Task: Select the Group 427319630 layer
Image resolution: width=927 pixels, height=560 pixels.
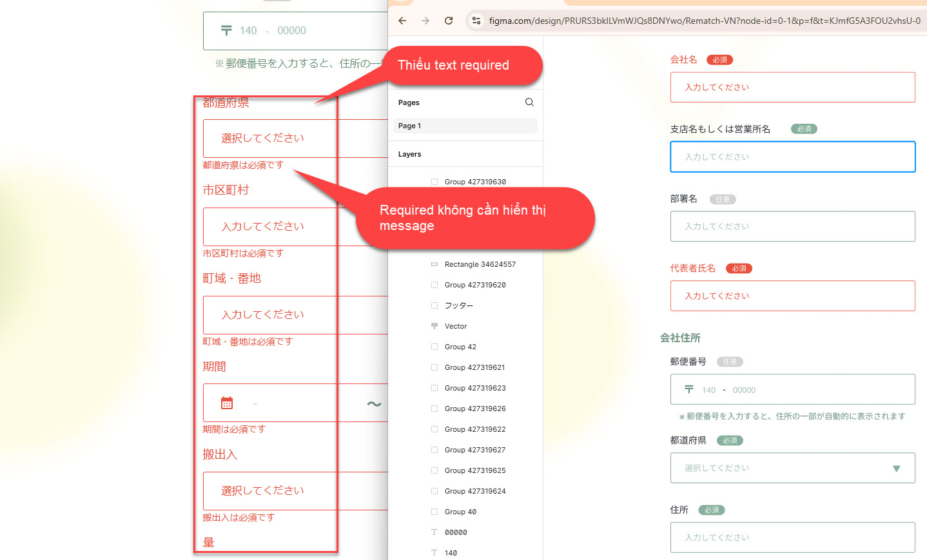Action: coord(474,182)
